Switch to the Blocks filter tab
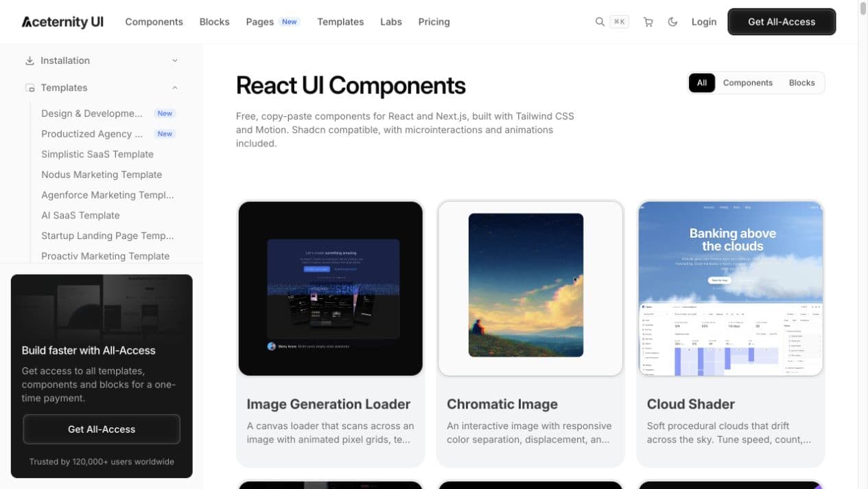 tap(801, 83)
